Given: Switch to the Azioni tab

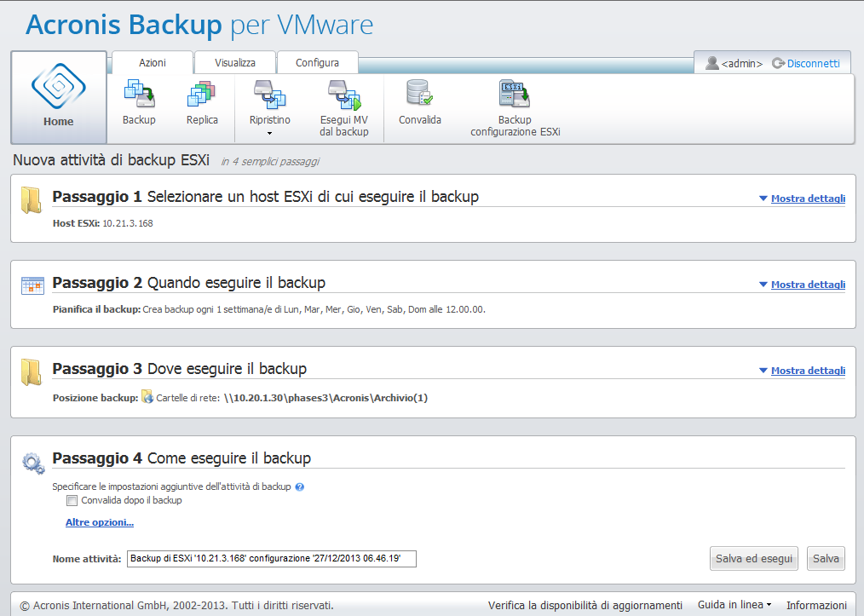Looking at the screenshot, I should pos(152,63).
